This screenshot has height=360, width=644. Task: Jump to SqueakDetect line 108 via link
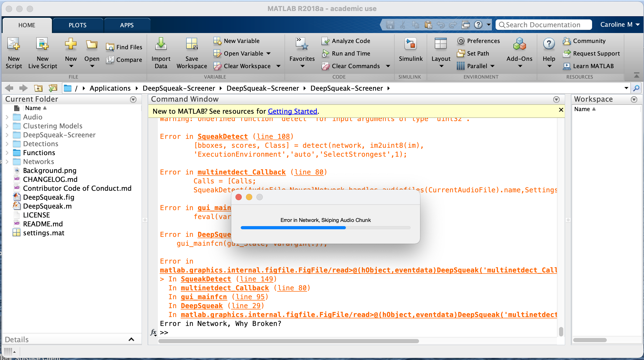[273, 136]
